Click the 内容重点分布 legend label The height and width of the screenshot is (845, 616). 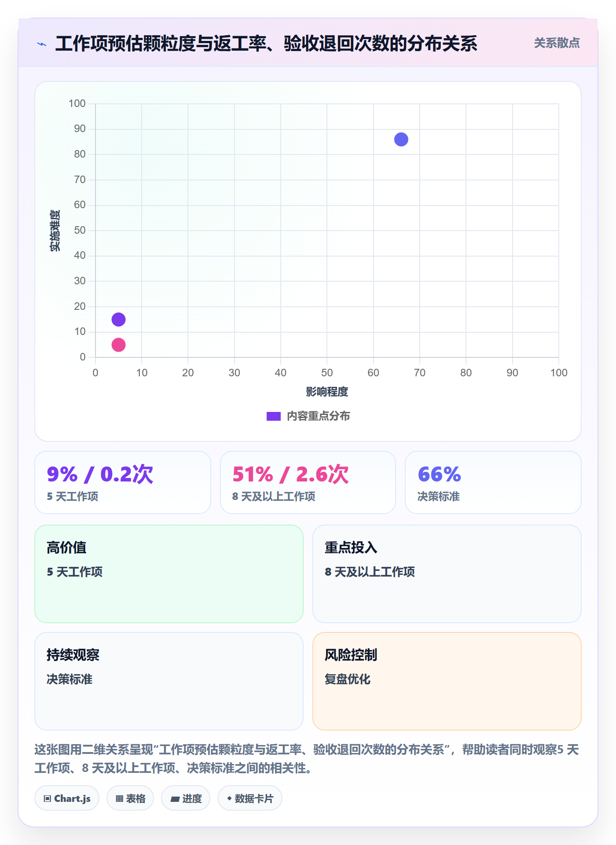(318, 416)
